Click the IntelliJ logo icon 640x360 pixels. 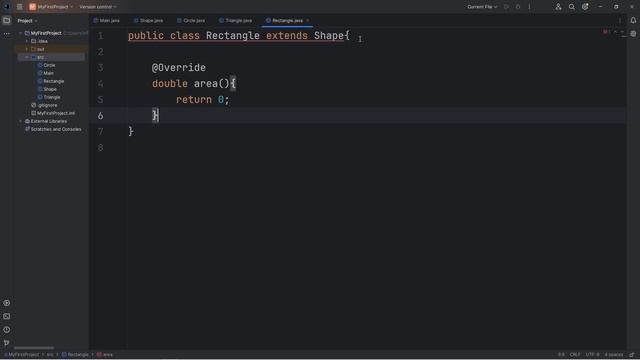point(6,7)
